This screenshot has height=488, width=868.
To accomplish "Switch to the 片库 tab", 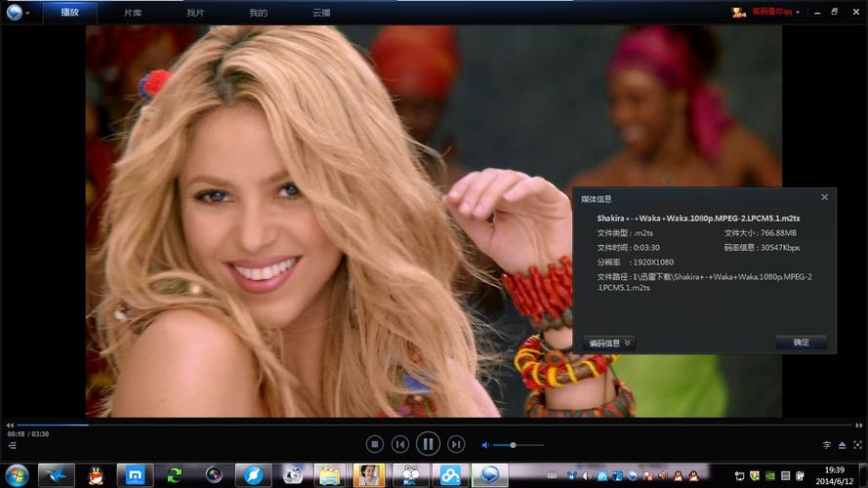I will click(x=133, y=13).
